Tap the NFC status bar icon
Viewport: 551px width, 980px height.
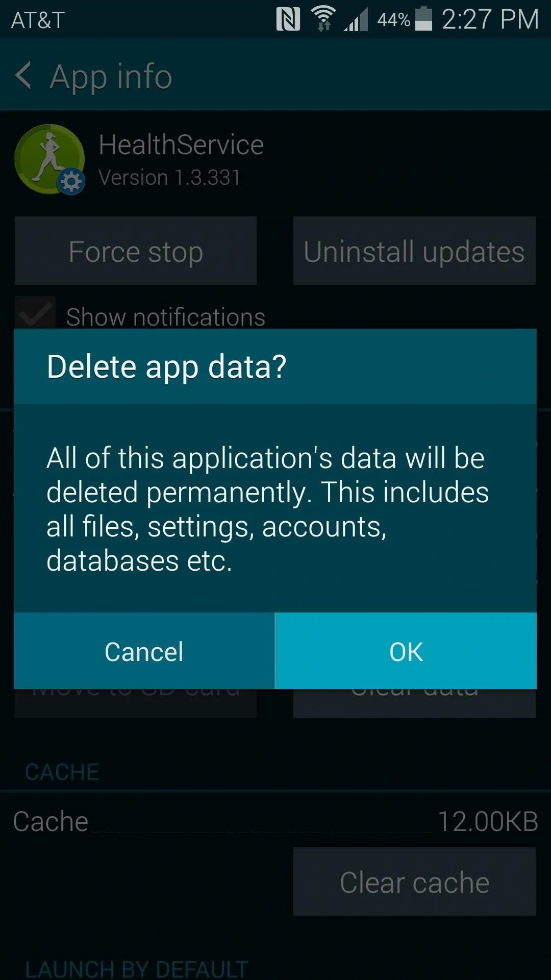288,19
